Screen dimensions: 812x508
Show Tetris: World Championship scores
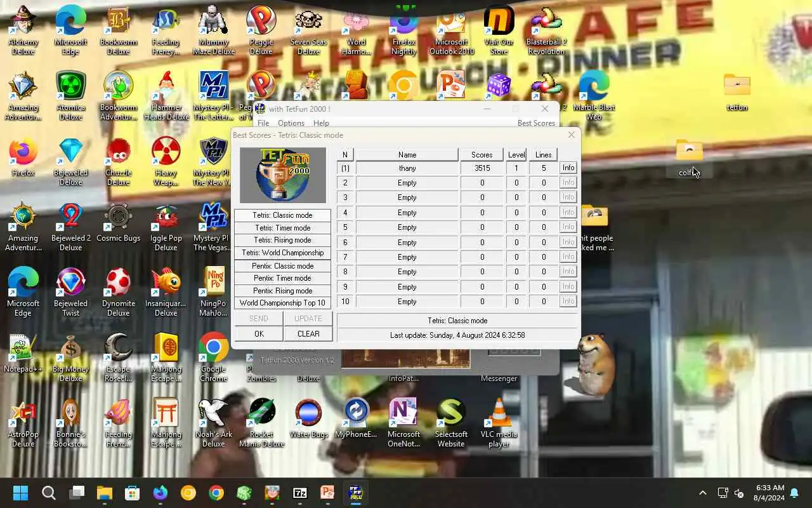coord(282,253)
